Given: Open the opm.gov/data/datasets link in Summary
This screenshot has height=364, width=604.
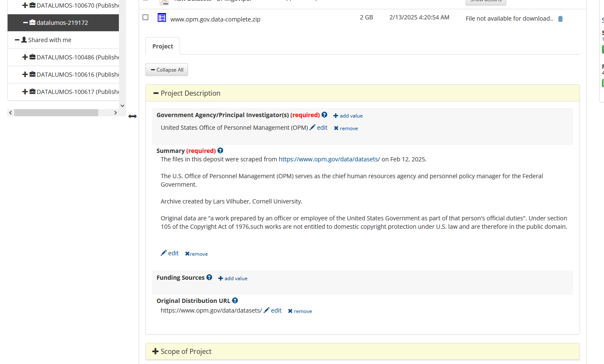Looking at the screenshot, I should 329,159.
